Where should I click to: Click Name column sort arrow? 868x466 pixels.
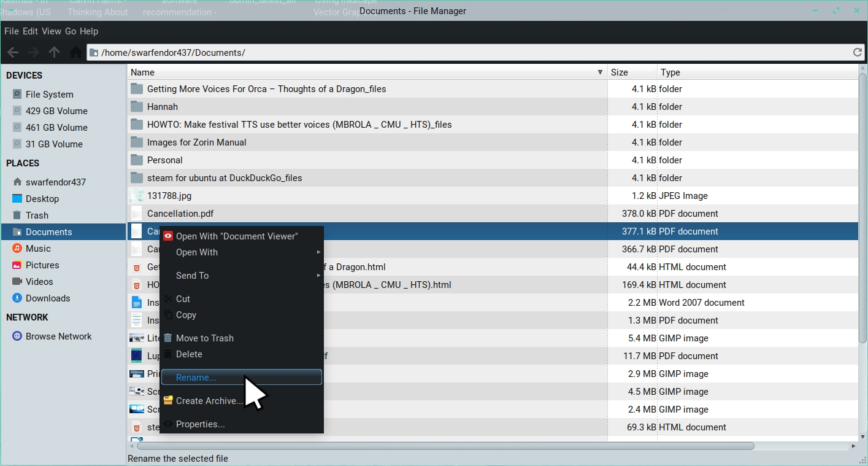pyautogui.click(x=600, y=72)
